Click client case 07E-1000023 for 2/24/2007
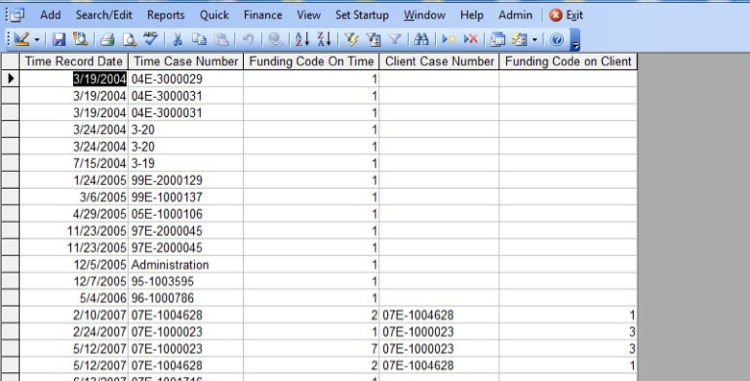Screen dimensions: 750x381 tap(439, 332)
